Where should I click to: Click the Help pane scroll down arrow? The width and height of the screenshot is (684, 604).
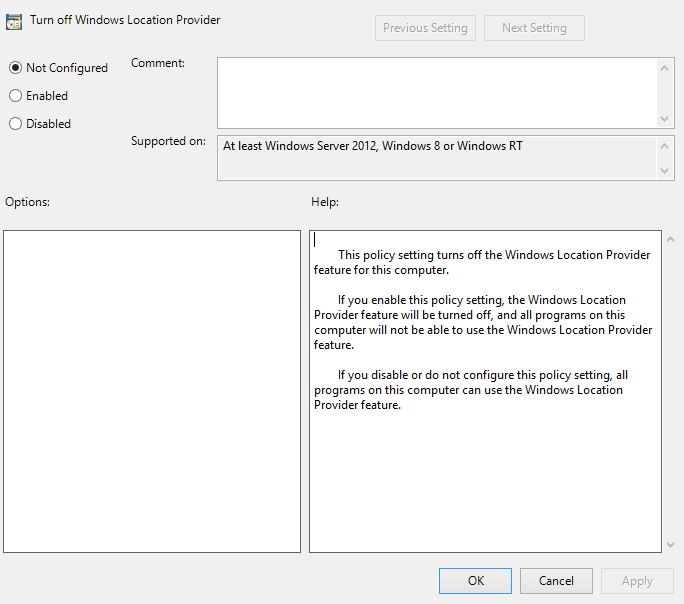click(x=670, y=545)
